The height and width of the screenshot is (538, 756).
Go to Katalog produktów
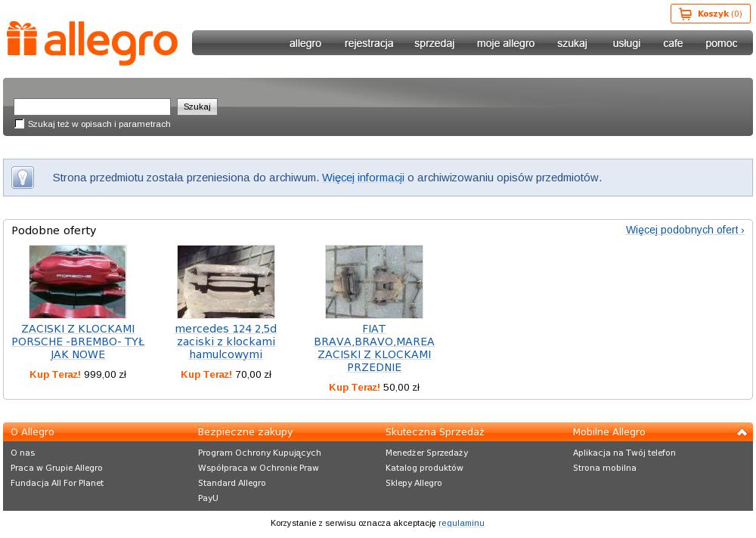[x=424, y=468]
